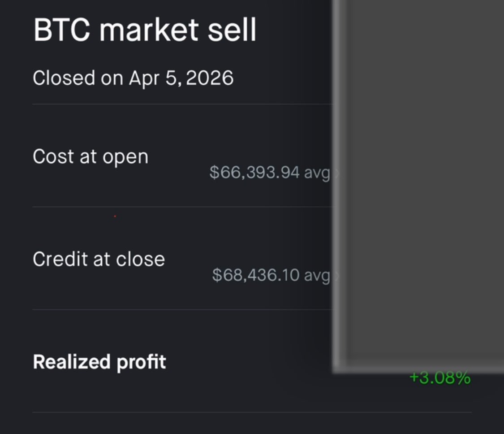Select the "Credit at close" label
The image size is (504, 434).
pos(99,260)
